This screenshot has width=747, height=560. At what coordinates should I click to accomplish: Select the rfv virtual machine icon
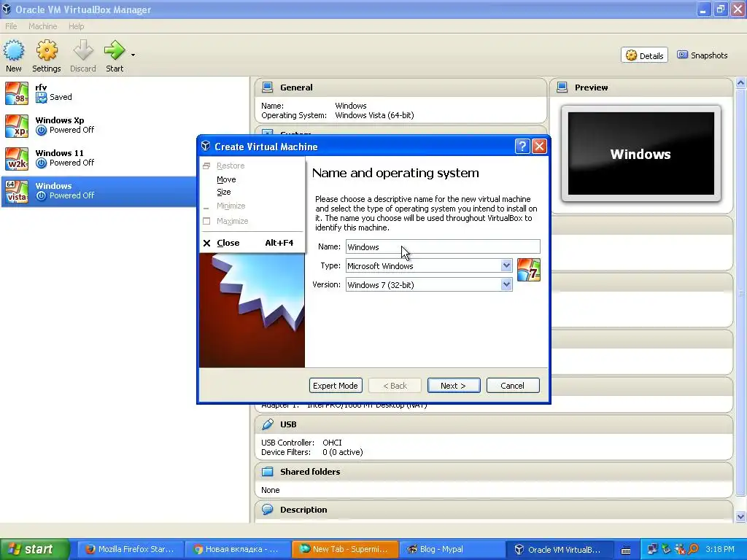coord(17,93)
